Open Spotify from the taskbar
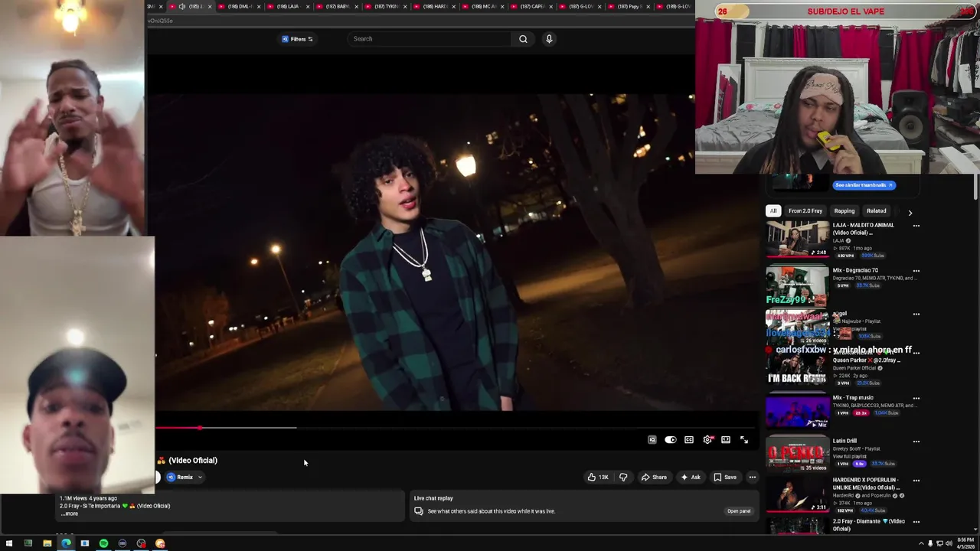 [103, 543]
